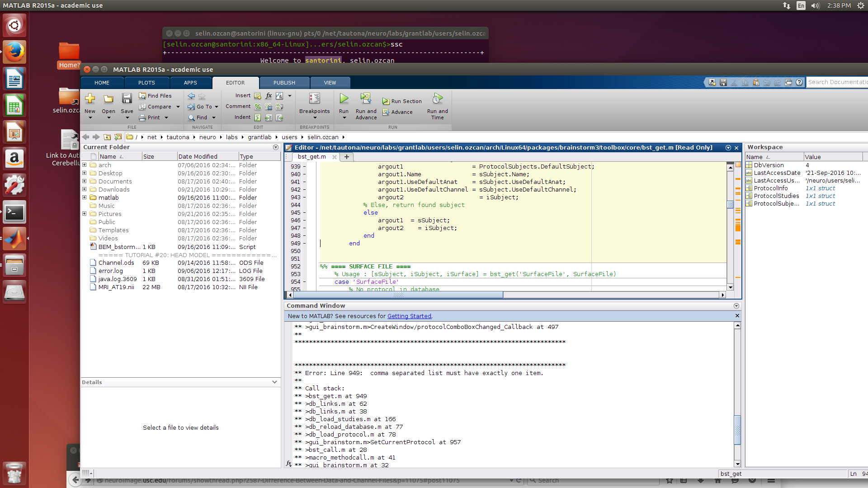Expand the matlab folder tree node

(84, 197)
